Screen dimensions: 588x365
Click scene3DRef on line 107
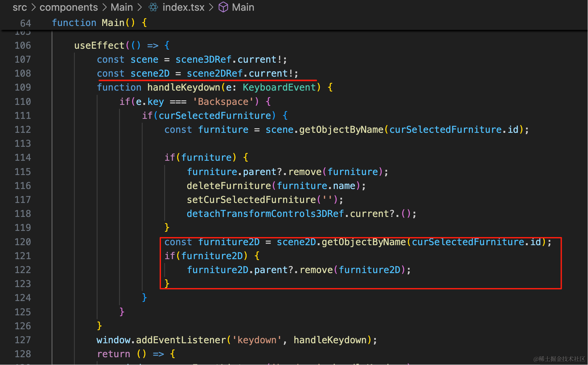[x=203, y=59]
